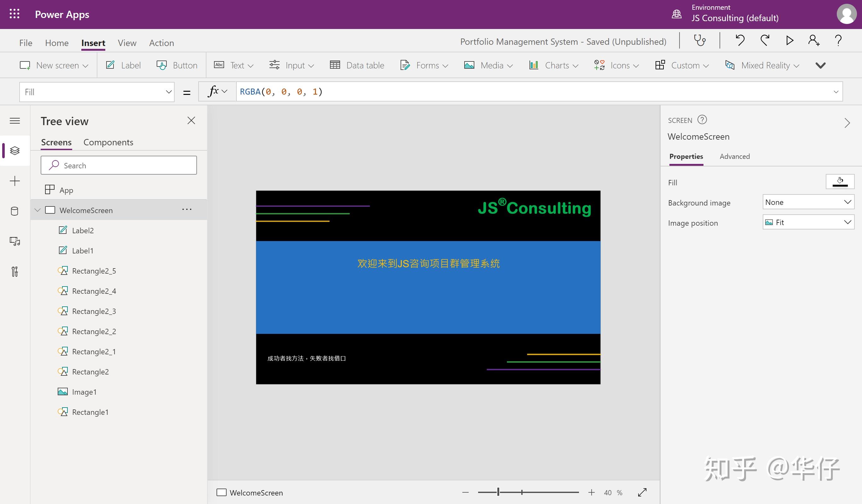Open Background image None dropdown
This screenshot has height=504, width=862.
808,202
